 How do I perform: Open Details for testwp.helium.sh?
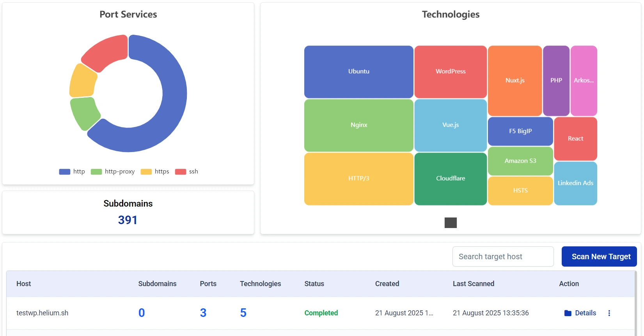(585, 313)
